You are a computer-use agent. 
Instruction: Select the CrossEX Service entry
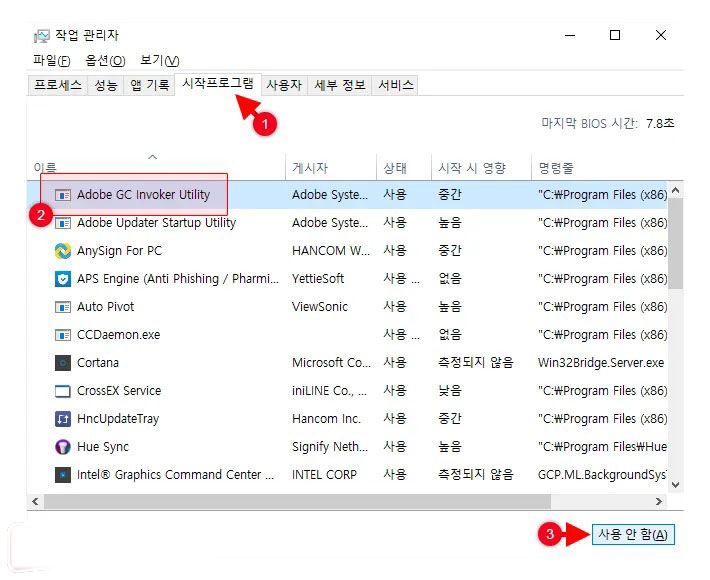coord(119,391)
